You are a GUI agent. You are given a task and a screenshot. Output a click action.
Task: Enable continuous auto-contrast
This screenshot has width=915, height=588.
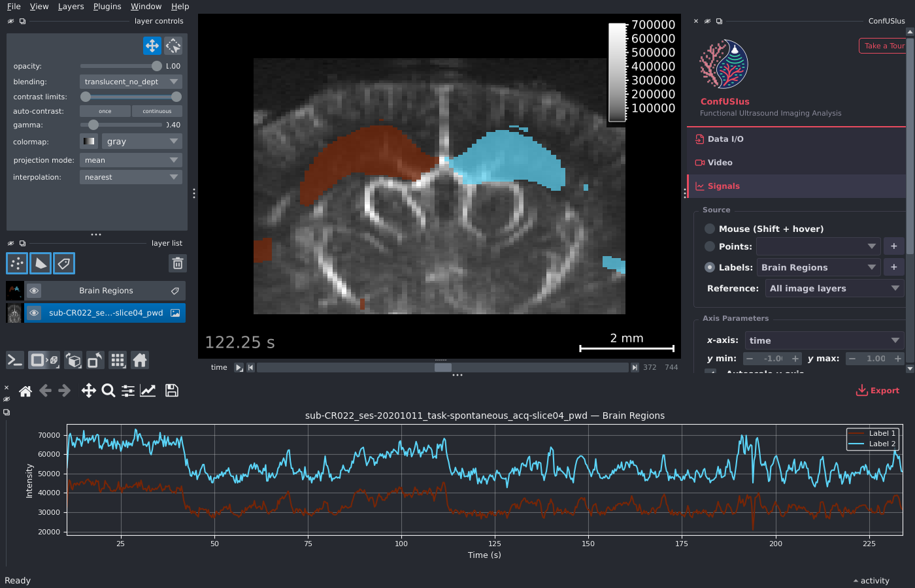tap(157, 111)
